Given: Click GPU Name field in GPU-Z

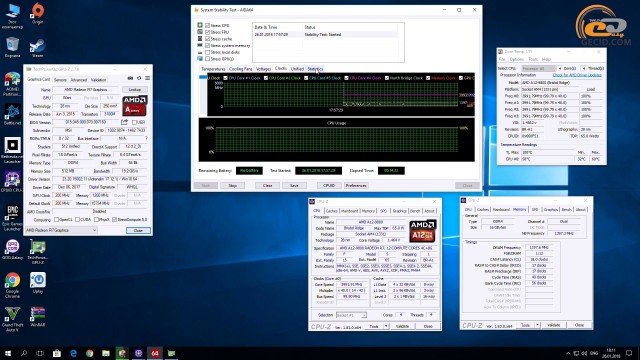Looking at the screenshot, I should click(86, 89).
